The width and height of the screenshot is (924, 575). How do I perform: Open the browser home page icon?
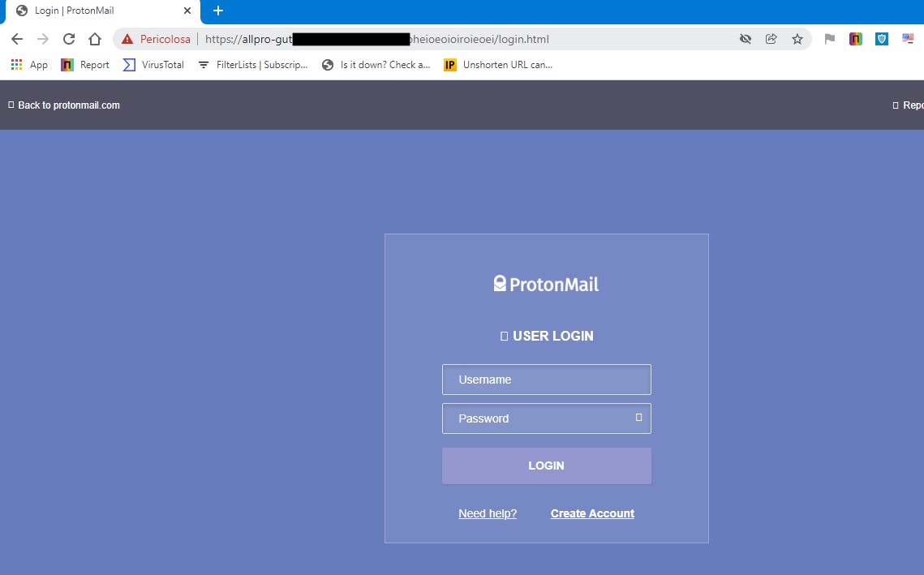click(x=95, y=39)
